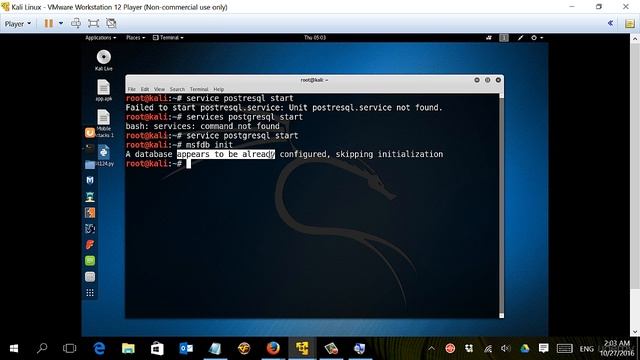Select the app.apk file on desktop

click(104, 91)
